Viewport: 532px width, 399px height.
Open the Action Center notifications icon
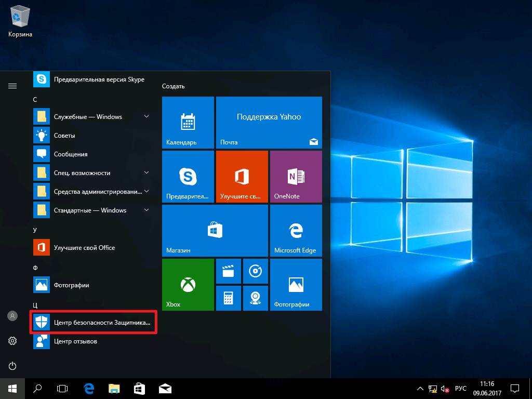pos(515,389)
